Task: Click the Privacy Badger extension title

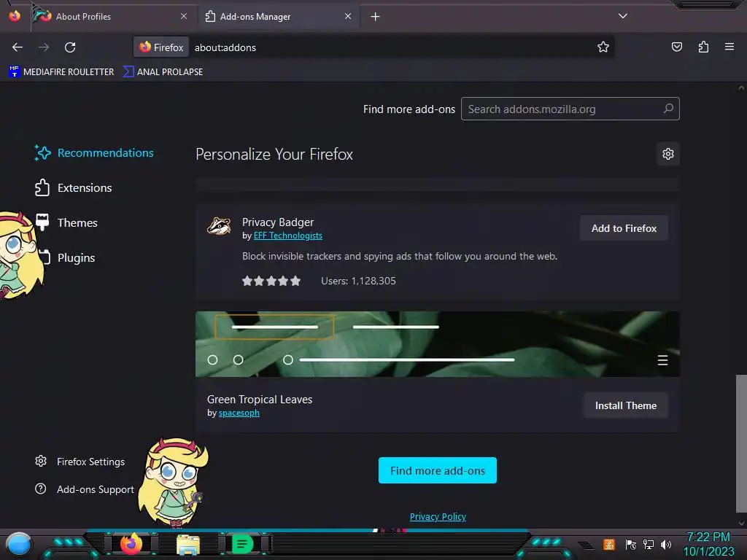Action: (x=278, y=222)
